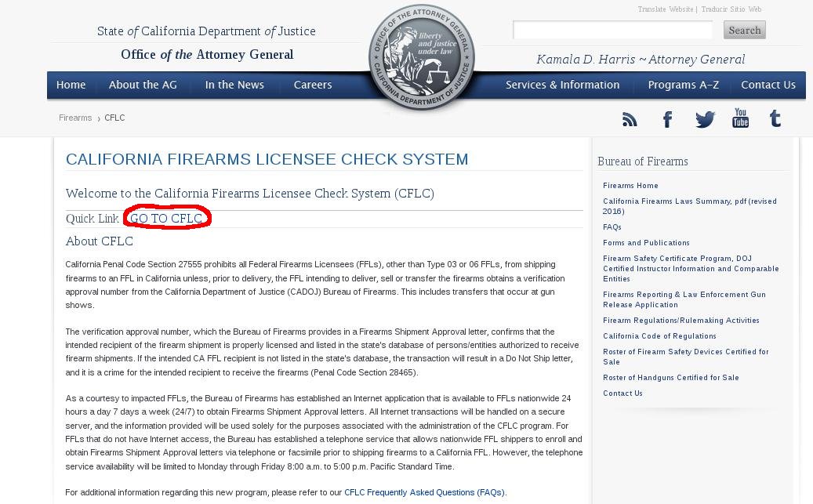Click the Bureau of Firearms sidebar heading

(642, 161)
